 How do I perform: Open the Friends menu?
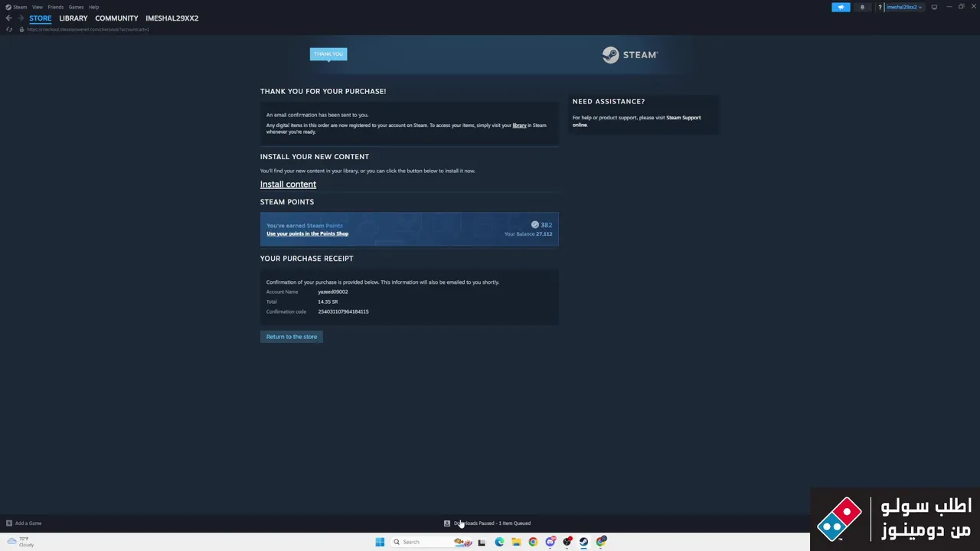56,7
